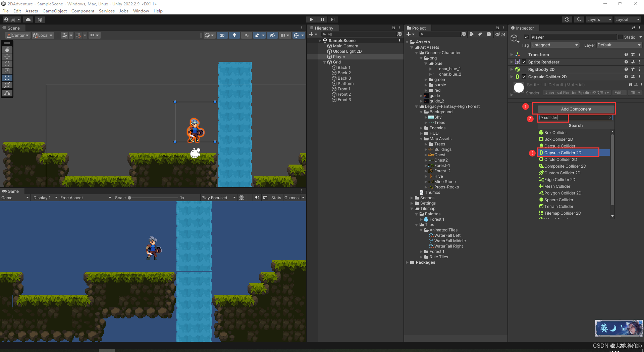Open Undo History icon
The height and width of the screenshot is (352, 644).
567,19
